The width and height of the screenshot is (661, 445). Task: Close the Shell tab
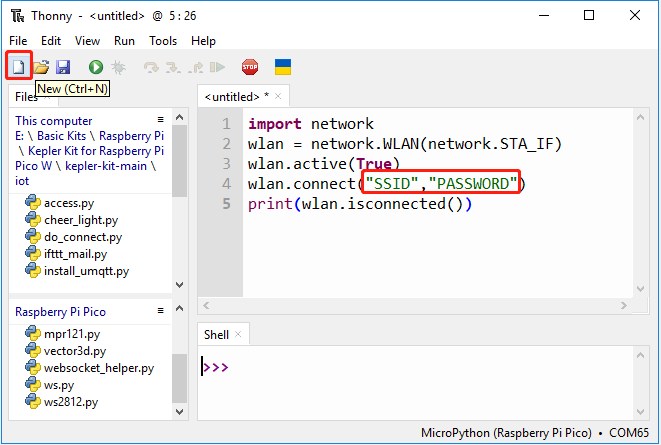pyautogui.click(x=238, y=334)
